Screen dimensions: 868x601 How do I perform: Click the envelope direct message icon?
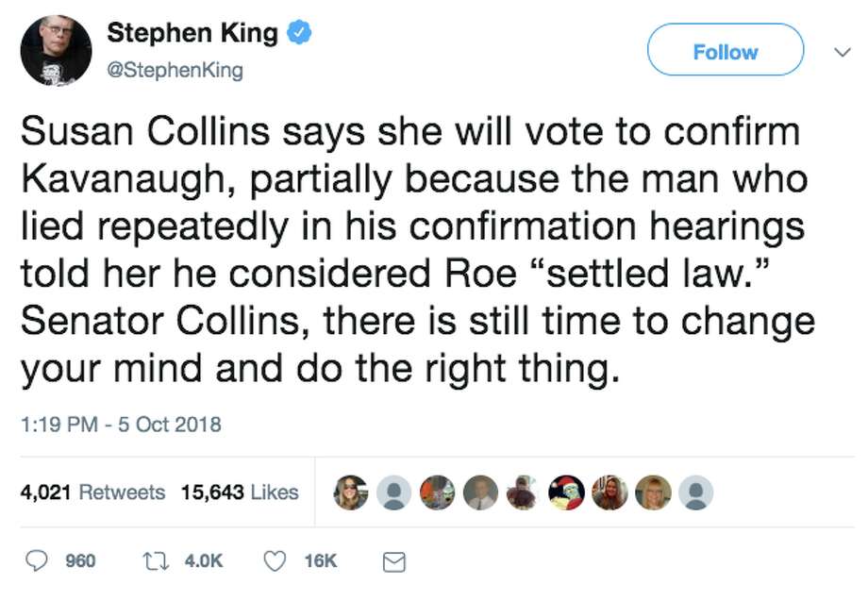click(392, 561)
